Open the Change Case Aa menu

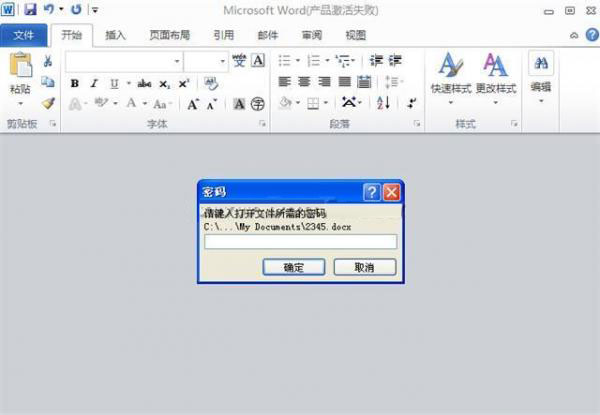161,104
